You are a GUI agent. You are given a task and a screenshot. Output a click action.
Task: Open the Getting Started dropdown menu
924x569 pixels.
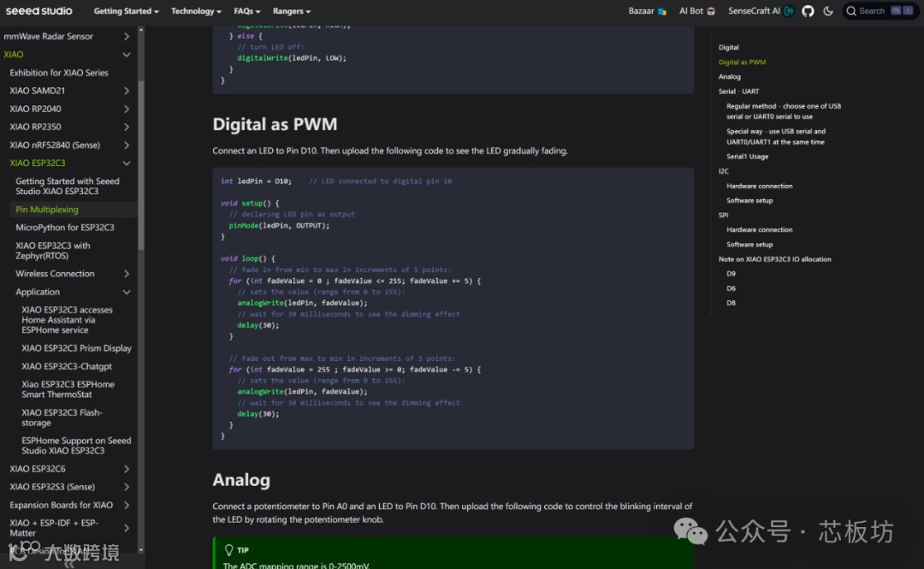click(126, 11)
